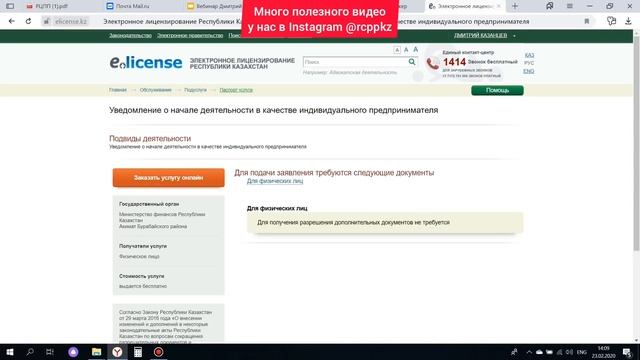Click the Государственный орган label

coord(149,204)
